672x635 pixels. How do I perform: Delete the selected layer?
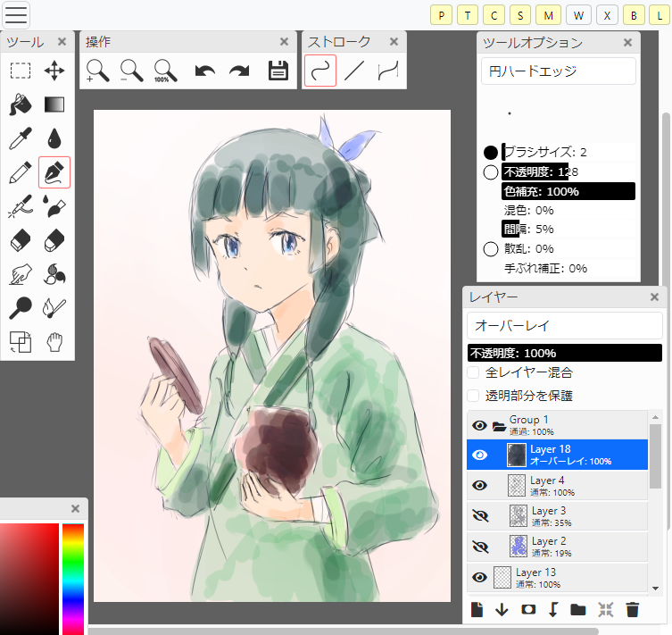pos(633,609)
